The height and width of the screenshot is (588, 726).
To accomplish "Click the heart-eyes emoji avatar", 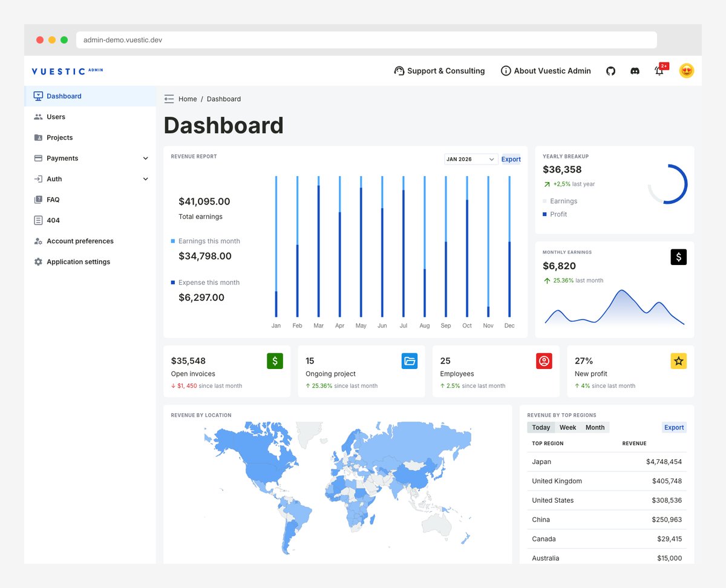I will pos(686,71).
